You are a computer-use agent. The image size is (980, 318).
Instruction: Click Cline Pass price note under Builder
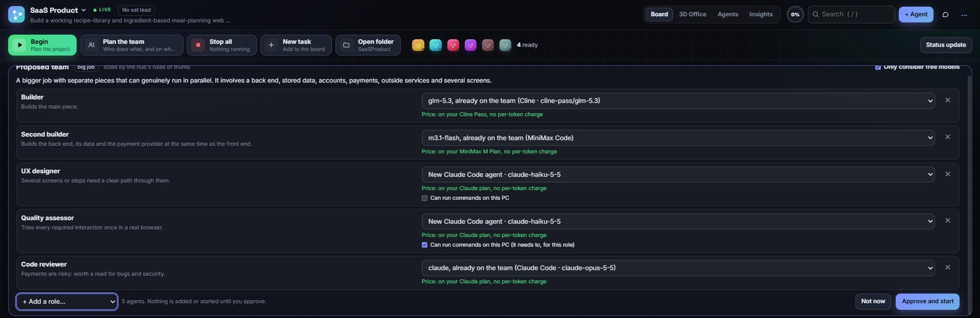(482, 114)
